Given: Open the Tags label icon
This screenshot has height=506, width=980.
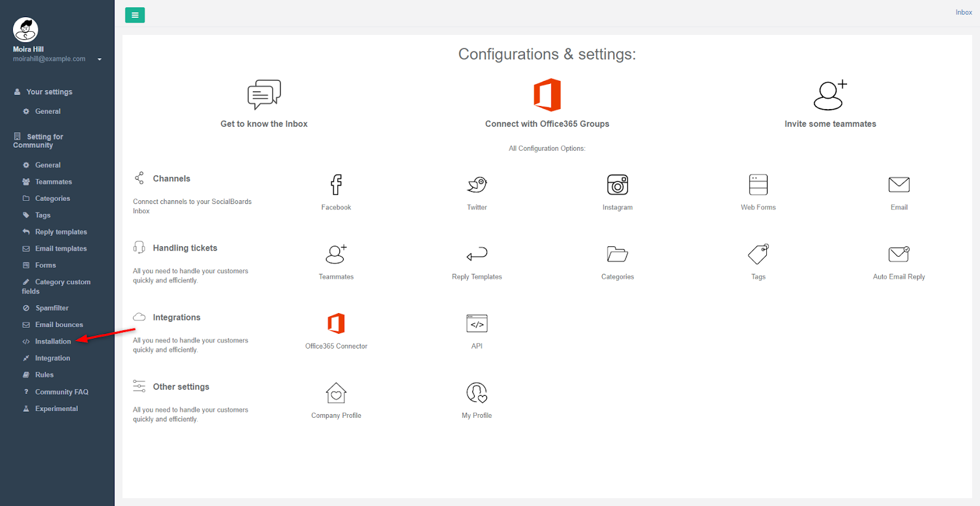Looking at the screenshot, I should point(758,254).
